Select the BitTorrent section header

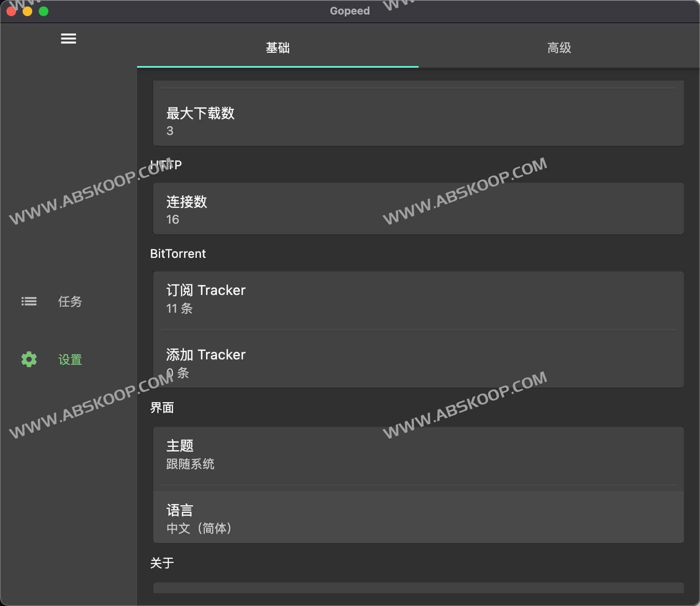pos(178,253)
